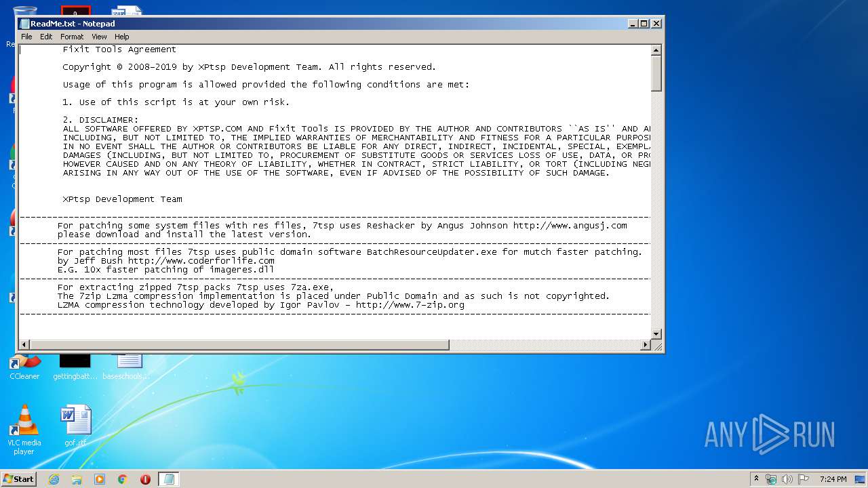Click the http://www.angusj.com URL text
Viewport: 868px width, 488px height.
570,226
